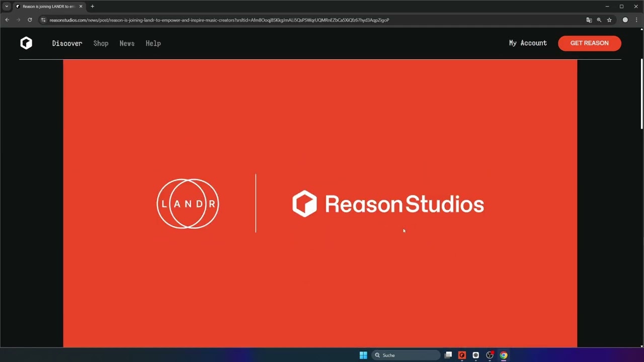This screenshot has width=644, height=362.
Task: Open the Chrome three-dot menu
Action: (636, 20)
